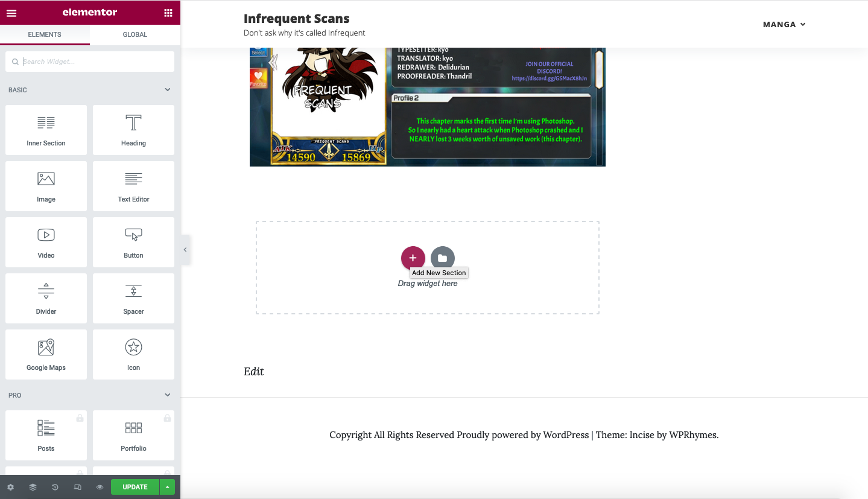Click the lock icon on Portfolio widget
This screenshot has width=868, height=499.
167,418
